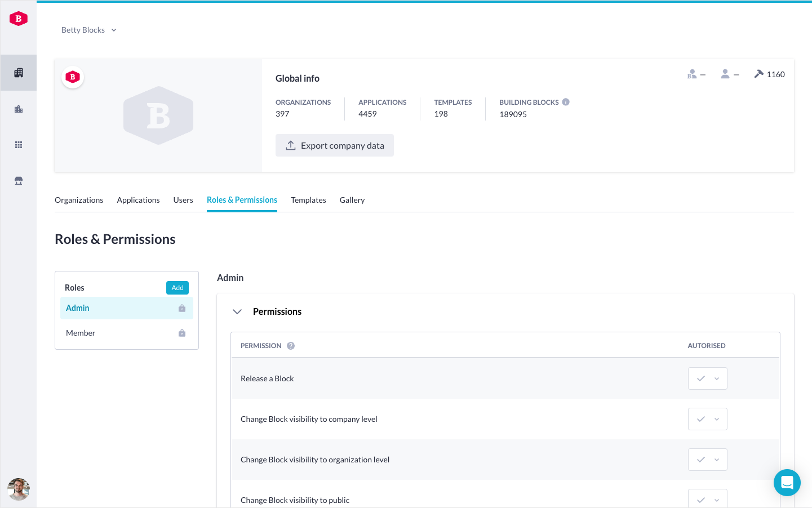Collapse the Permissions section chevron
The height and width of the screenshot is (508, 812).
pos(237,311)
